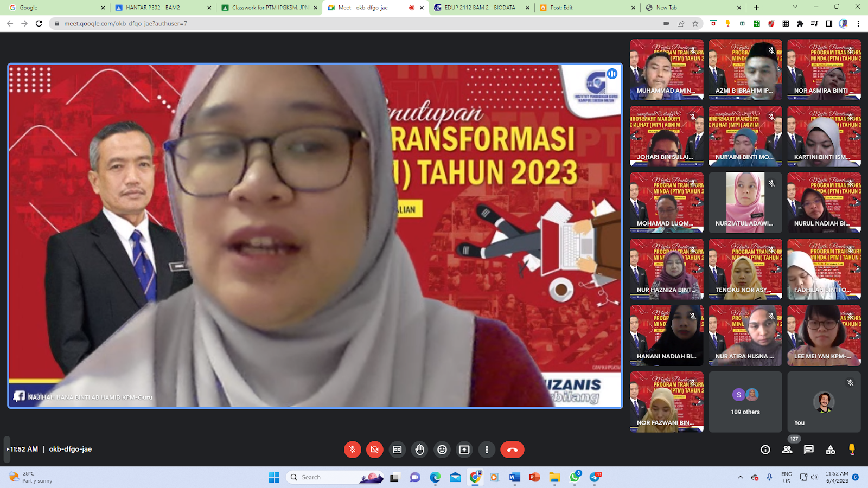Screen dimensions: 868x488
Task: Open the Windows Start menu
Action: (x=275, y=477)
